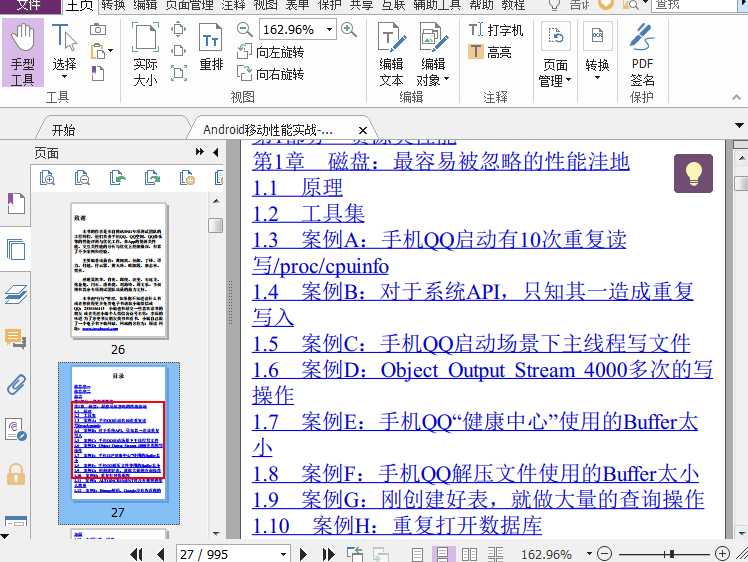
Task: Click the page number field 27 / 995
Action: tap(227, 554)
